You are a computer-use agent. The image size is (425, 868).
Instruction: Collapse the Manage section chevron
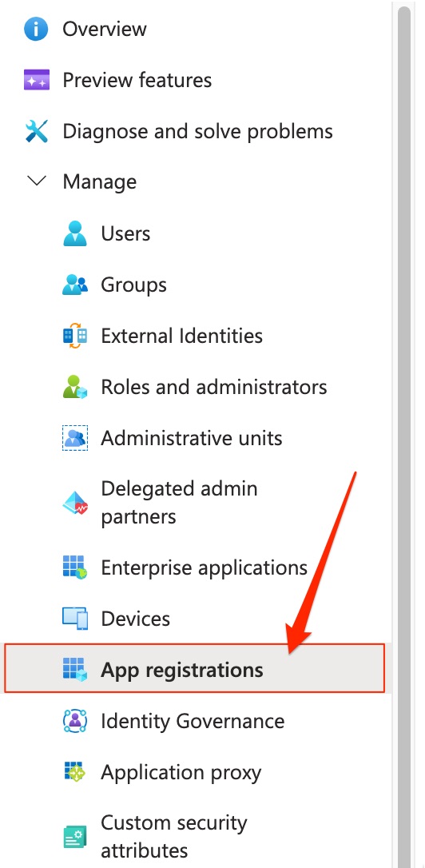pyautogui.click(x=37, y=181)
